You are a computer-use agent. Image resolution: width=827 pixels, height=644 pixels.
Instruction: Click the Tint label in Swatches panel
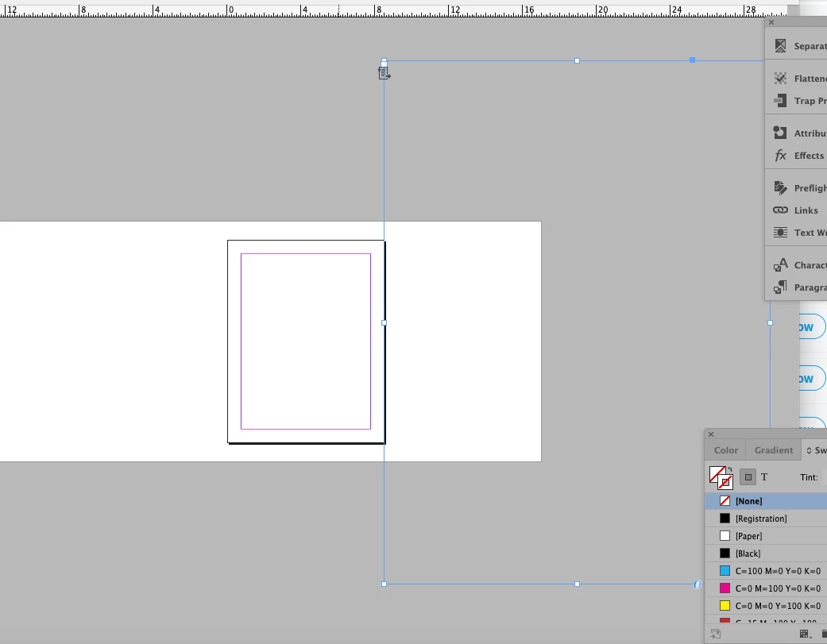809,477
